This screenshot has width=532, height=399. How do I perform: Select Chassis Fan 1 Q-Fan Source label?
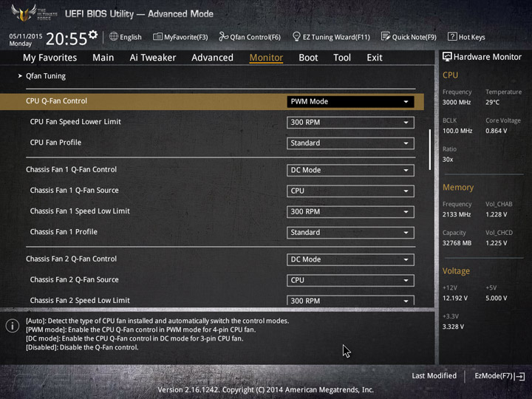point(75,191)
